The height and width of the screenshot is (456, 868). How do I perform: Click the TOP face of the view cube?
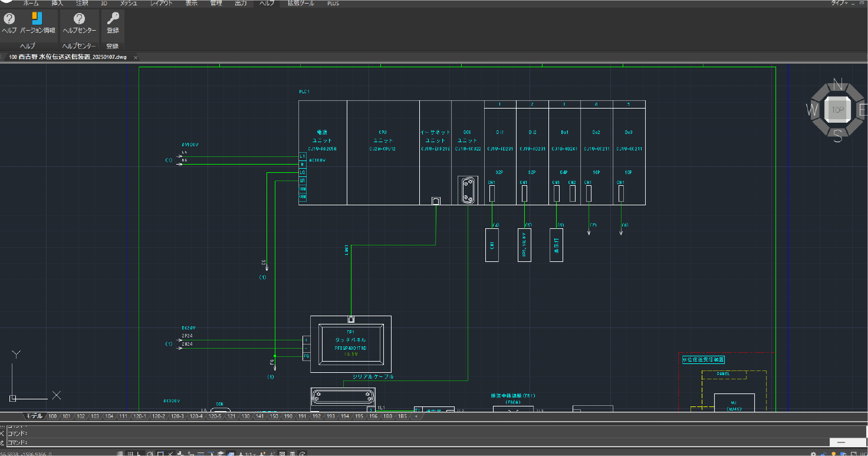[837, 110]
